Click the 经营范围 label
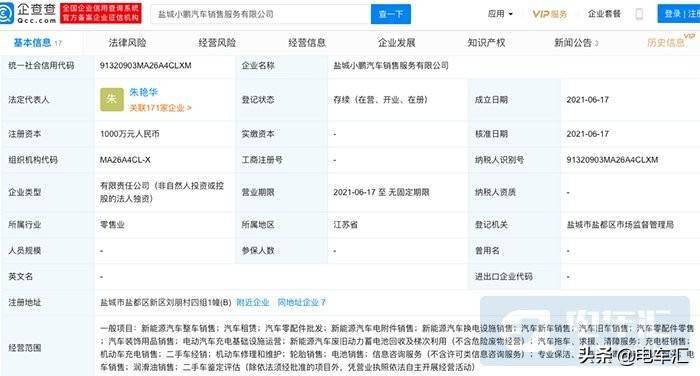This screenshot has height=376, width=700. [25, 348]
